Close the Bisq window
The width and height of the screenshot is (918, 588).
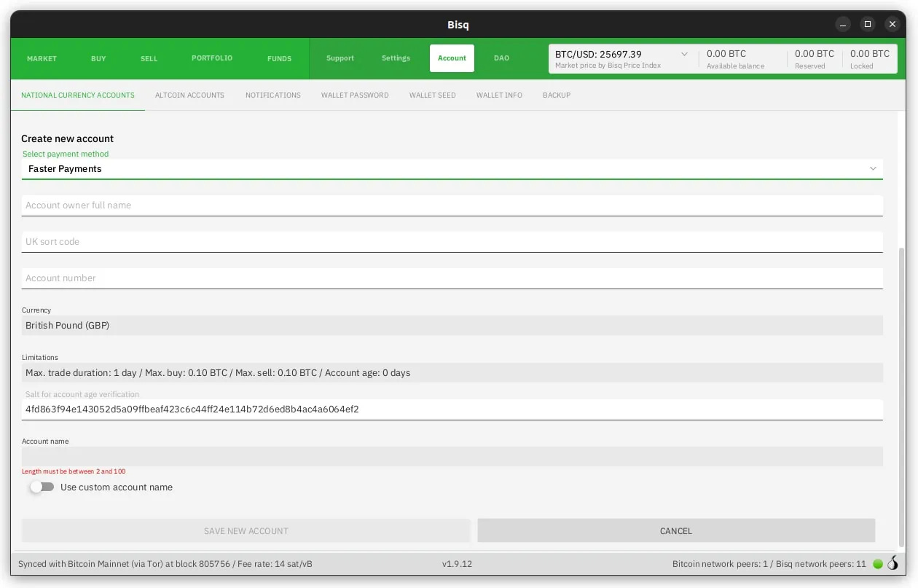892,24
